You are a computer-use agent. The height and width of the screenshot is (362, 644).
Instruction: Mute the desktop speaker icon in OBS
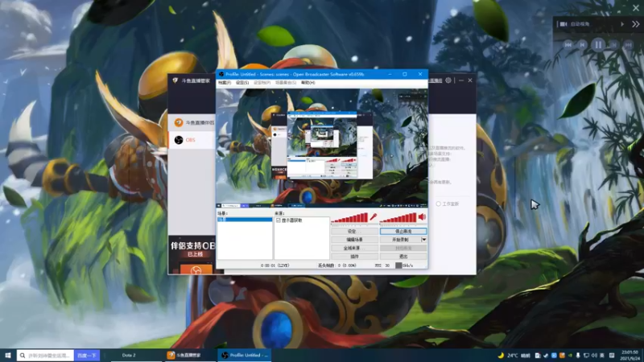click(x=422, y=217)
